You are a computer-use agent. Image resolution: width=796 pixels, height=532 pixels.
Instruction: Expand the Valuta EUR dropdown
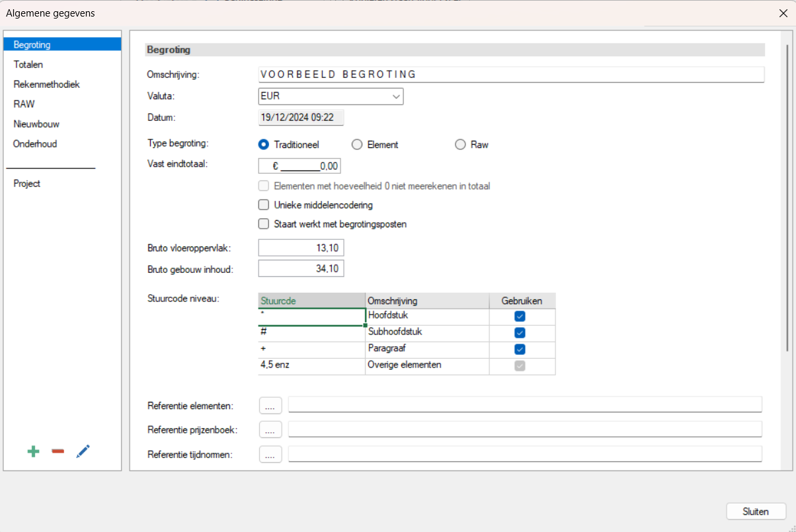tap(396, 96)
